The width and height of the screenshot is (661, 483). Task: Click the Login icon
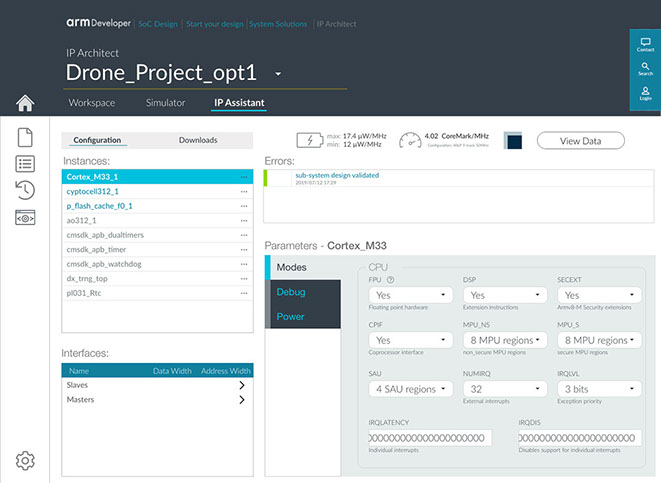tap(645, 94)
